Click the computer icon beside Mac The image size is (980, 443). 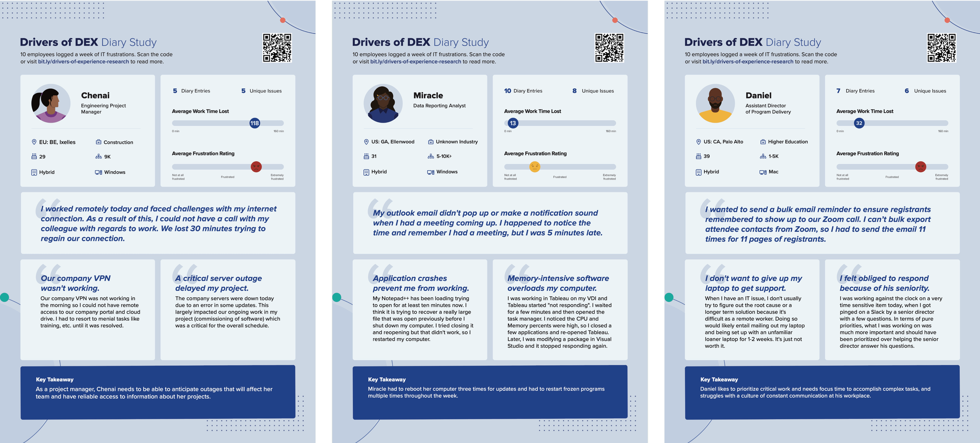click(x=763, y=172)
